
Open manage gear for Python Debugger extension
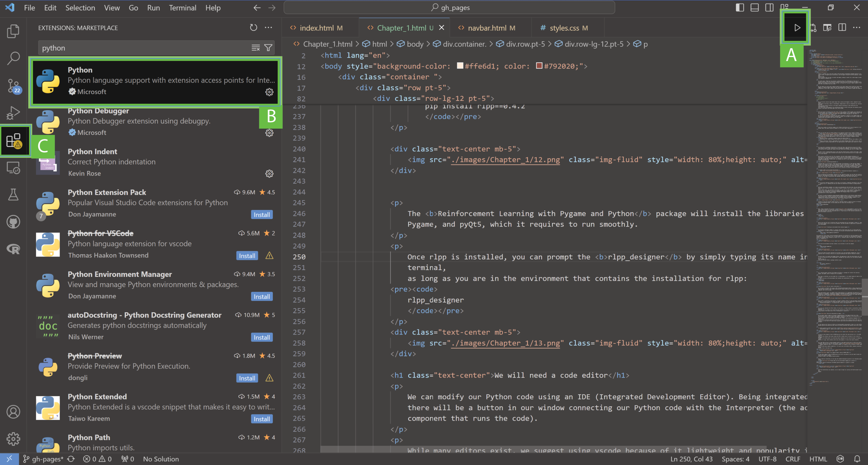pos(269,133)
